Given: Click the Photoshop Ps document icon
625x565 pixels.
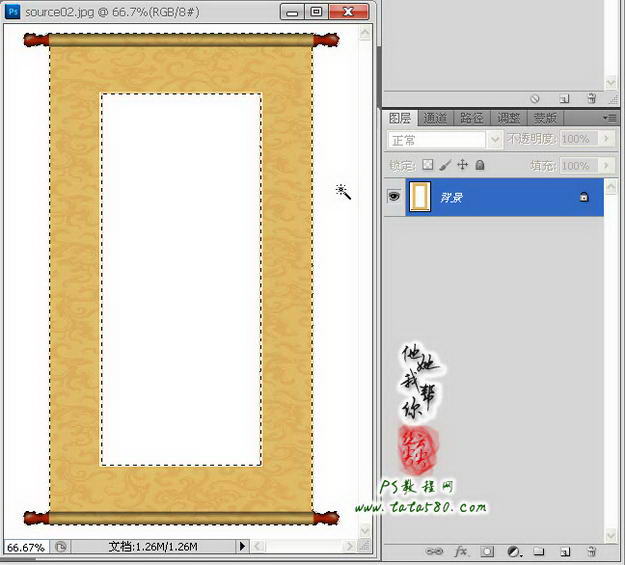Looking at the screenshot, I should 12,12.
